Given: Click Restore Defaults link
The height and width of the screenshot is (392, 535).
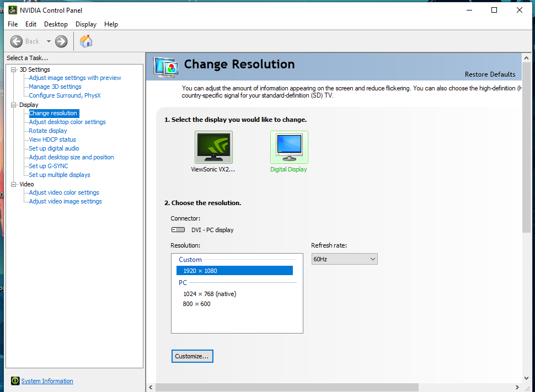Looking at the screenshot, I should coord(490,74).
